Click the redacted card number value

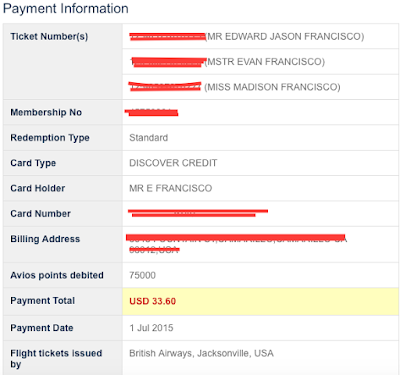pos(198,213)
